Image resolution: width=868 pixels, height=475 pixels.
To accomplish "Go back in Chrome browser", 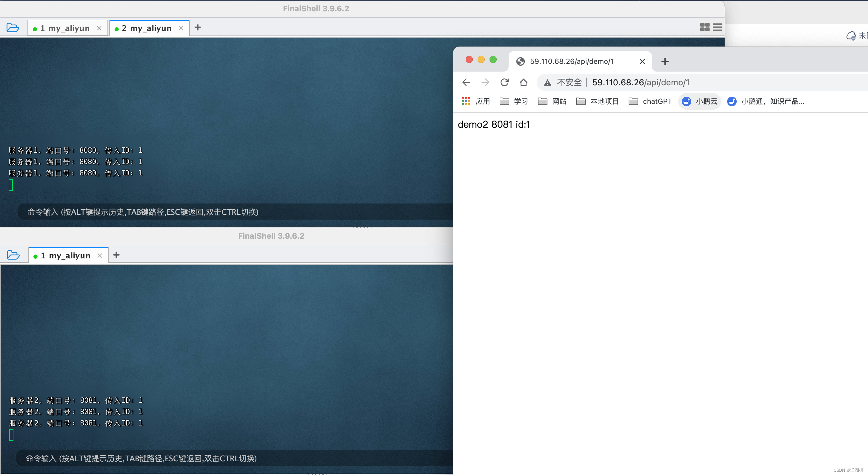I will (x=466, y=82).
